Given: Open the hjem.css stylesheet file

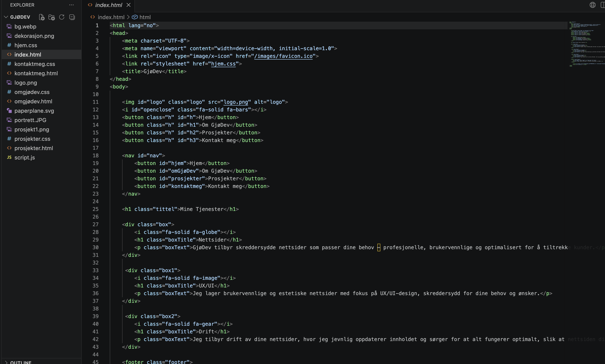Looking at the screenshot, I should point(41,45).
